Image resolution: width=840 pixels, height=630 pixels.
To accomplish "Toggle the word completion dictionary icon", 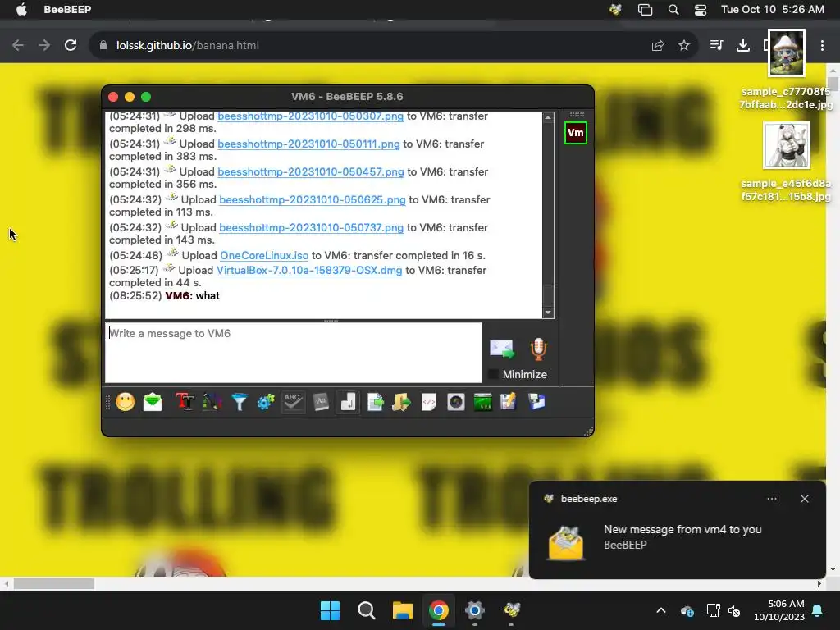I will 321,402.
